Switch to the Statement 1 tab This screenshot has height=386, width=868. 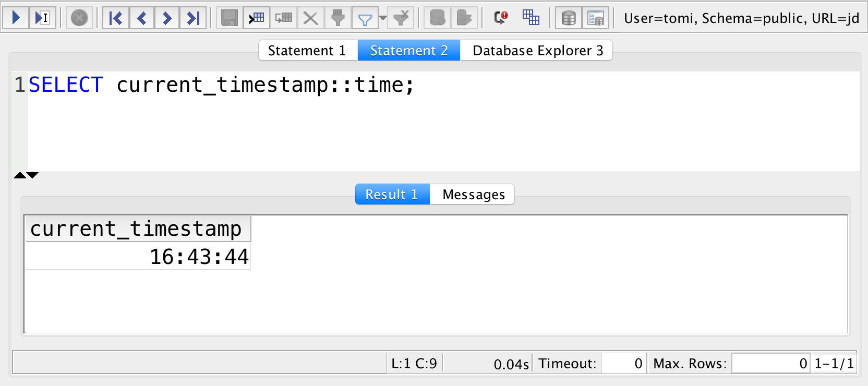click(307, 50)
